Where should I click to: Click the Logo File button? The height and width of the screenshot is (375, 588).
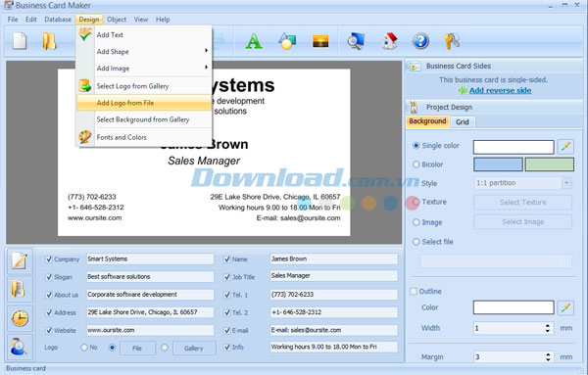point(137,348)
